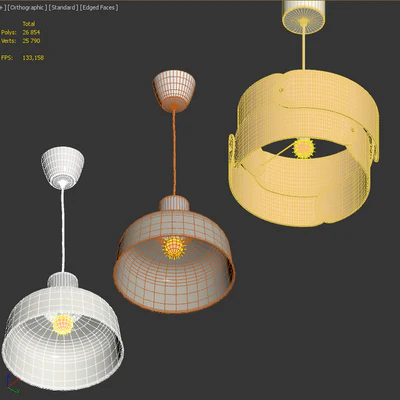Image resolution: width=400 pixels, height=400 pixels.
Task: Select the bulb inside the yellow drum shade
Action: click(304, 148)
